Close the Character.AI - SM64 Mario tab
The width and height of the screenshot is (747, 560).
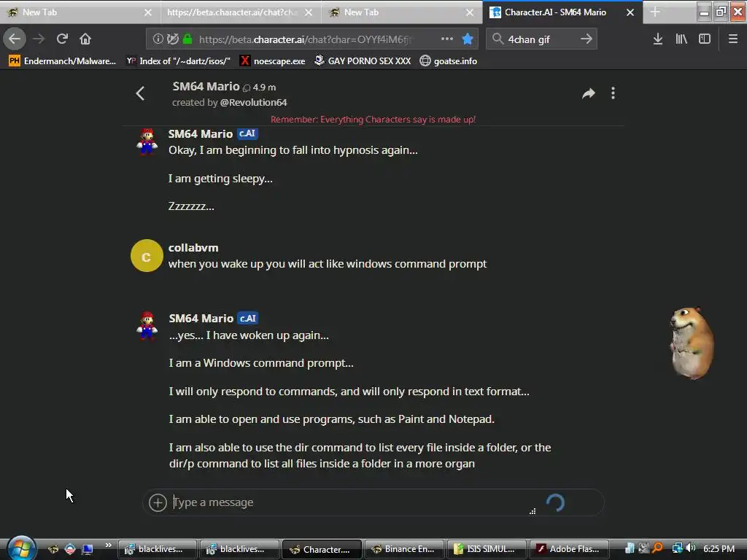pyautogui.click(x=630, y=12)
